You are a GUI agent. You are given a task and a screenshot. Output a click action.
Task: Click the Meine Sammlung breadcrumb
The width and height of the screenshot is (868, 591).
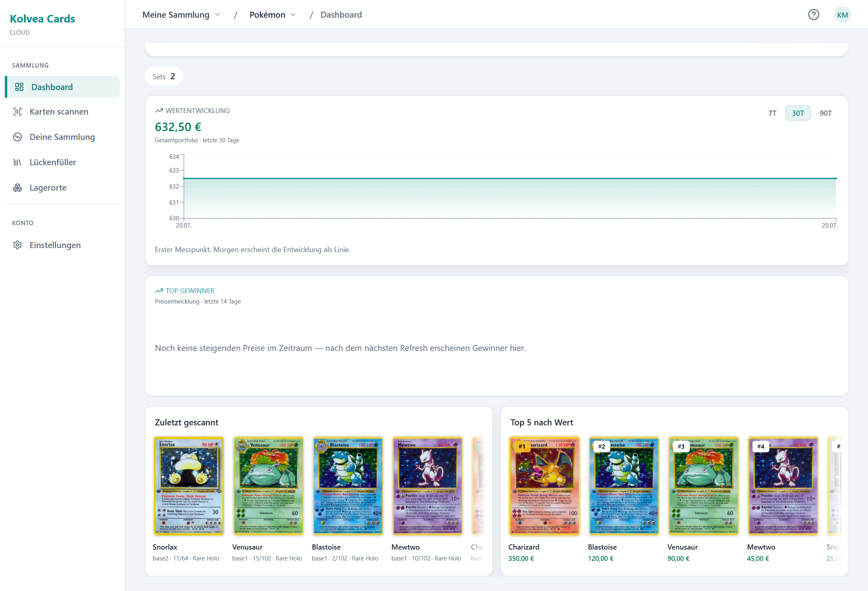pos(176,15)
